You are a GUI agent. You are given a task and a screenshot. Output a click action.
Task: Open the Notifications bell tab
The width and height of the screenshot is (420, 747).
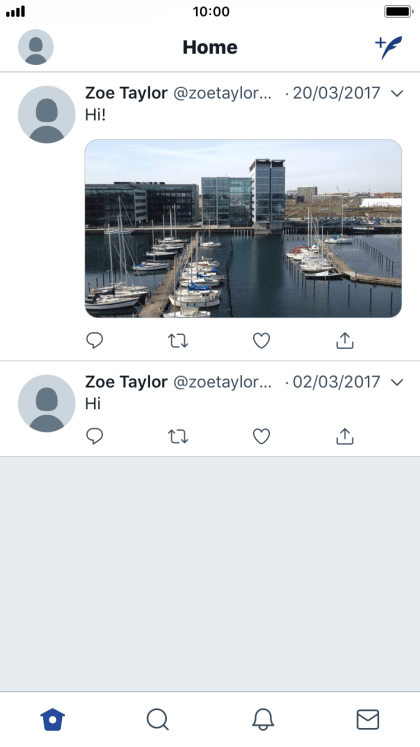263,719
